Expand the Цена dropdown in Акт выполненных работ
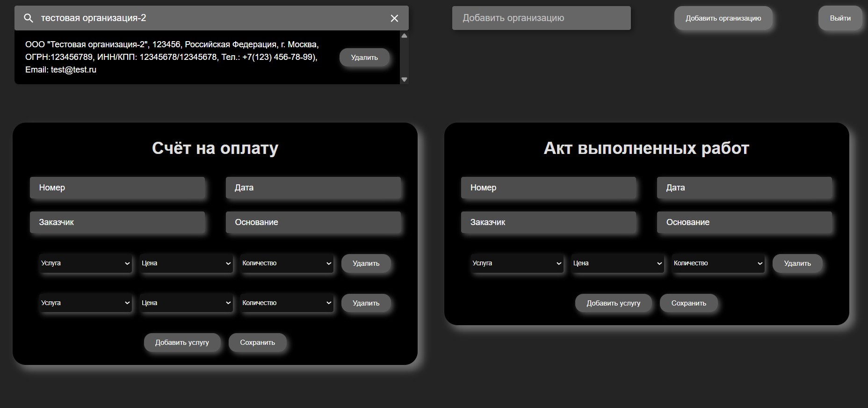 pyautogui.click(x=617, y=263)
